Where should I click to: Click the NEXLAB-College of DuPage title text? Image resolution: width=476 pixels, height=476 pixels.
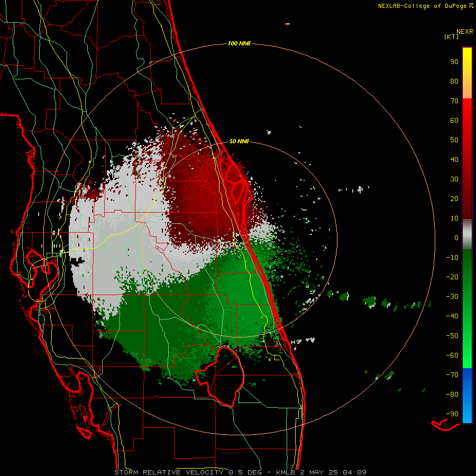point(422,6)
